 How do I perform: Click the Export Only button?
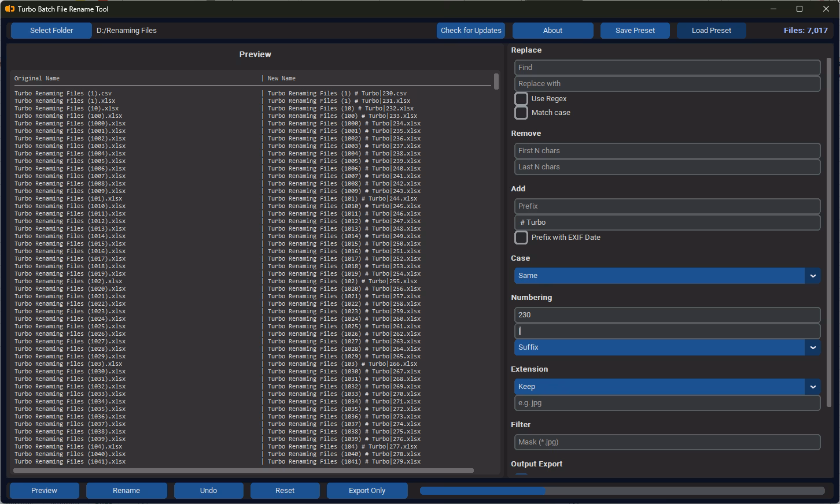367,491
